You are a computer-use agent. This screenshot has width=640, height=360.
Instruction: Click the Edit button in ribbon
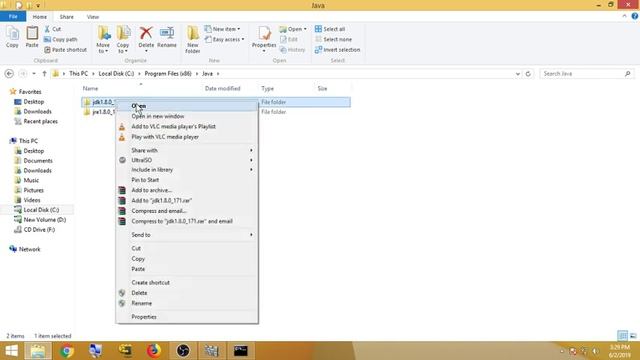coord(289,39)
